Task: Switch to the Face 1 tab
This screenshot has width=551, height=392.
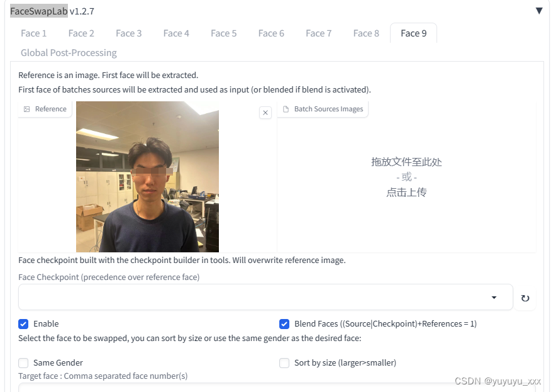Action: pyautogui.click(x=33, y=33)
